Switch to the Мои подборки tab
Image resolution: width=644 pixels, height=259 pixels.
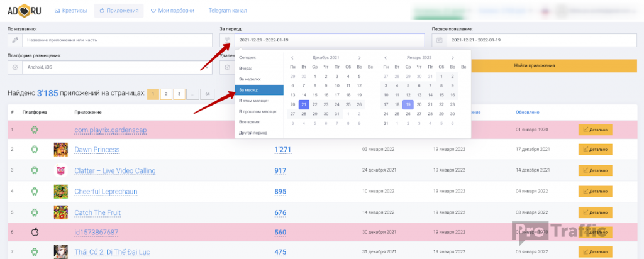click(172, 11)
